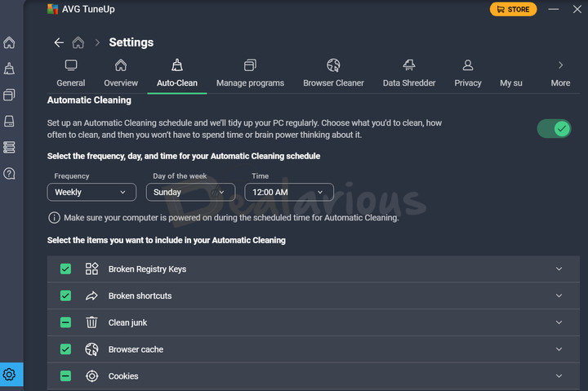The image size is (588, 391).
Task: Toggle the Clean junk checkbox
Action: coord(65,322)
